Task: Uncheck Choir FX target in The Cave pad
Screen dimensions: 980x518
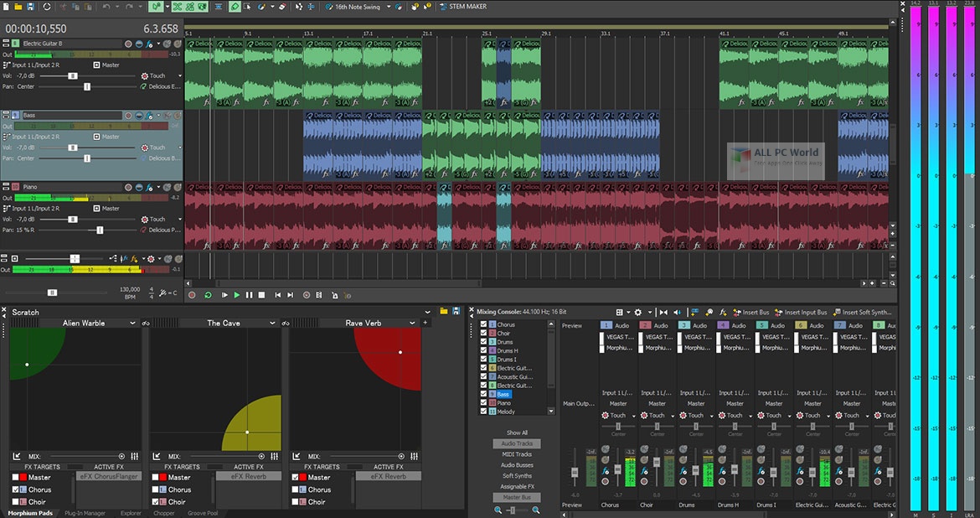Action: tap(156, 502)
